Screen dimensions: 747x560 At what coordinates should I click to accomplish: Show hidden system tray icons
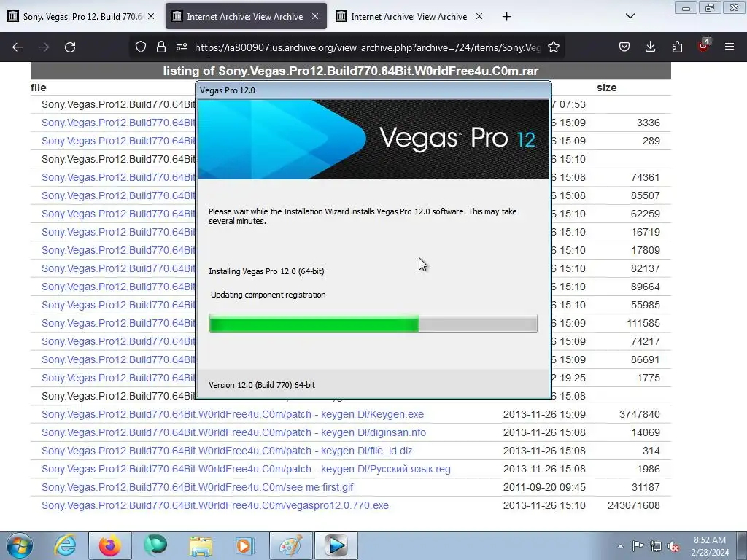coord(620,546)
